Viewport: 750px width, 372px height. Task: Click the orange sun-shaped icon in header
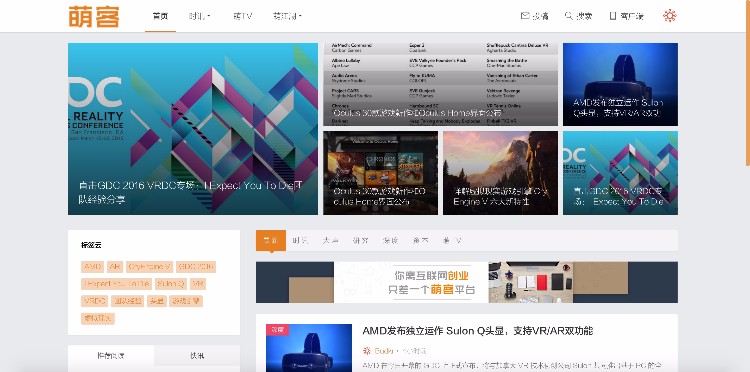(x=670, y=16)
